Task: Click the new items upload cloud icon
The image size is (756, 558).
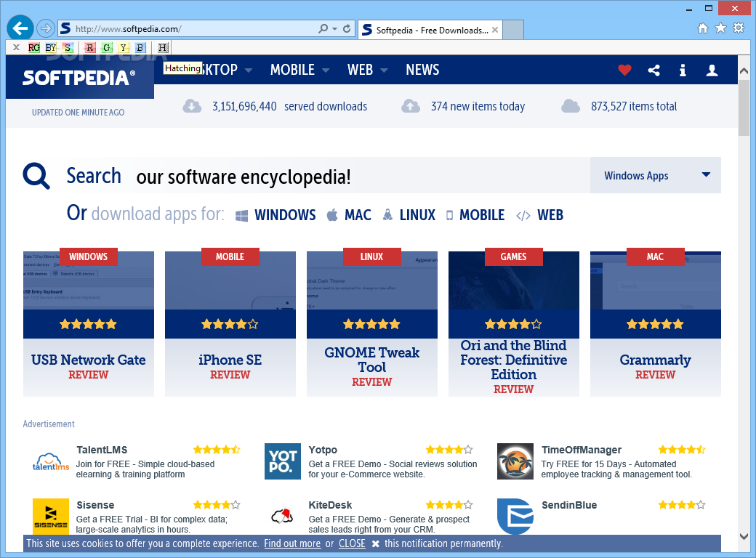Action: click(x=411, y=106)
